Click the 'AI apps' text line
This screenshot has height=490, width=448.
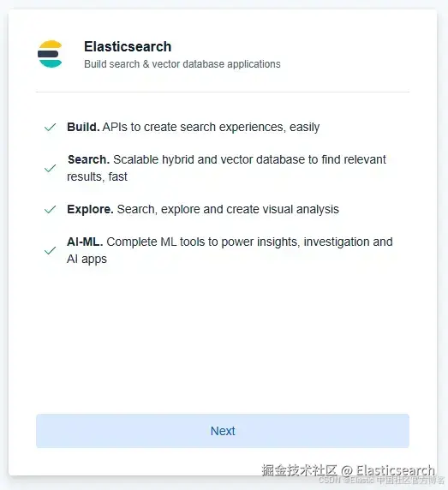[x=87, y=259]
